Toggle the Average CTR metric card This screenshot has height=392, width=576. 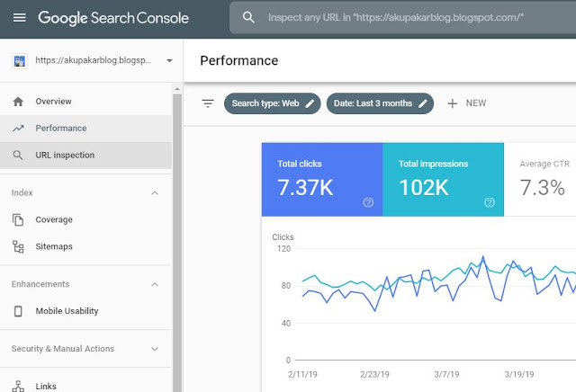tap(540, 180)
